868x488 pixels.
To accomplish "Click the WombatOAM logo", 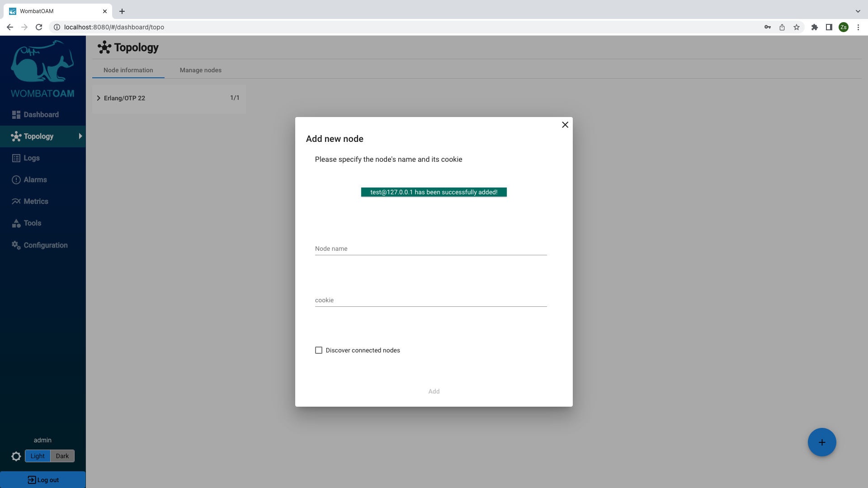I will 42,69.
